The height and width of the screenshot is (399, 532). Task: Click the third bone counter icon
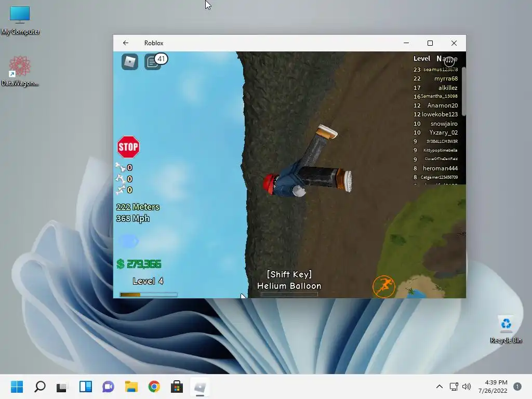[x=120, y=190]
